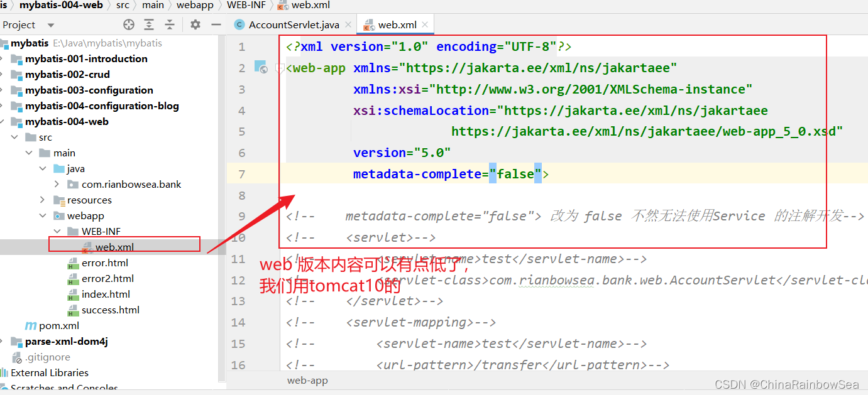
Task: Open pom.xml in the project tree
Action: pyautogui.click(x=58, y=326)
